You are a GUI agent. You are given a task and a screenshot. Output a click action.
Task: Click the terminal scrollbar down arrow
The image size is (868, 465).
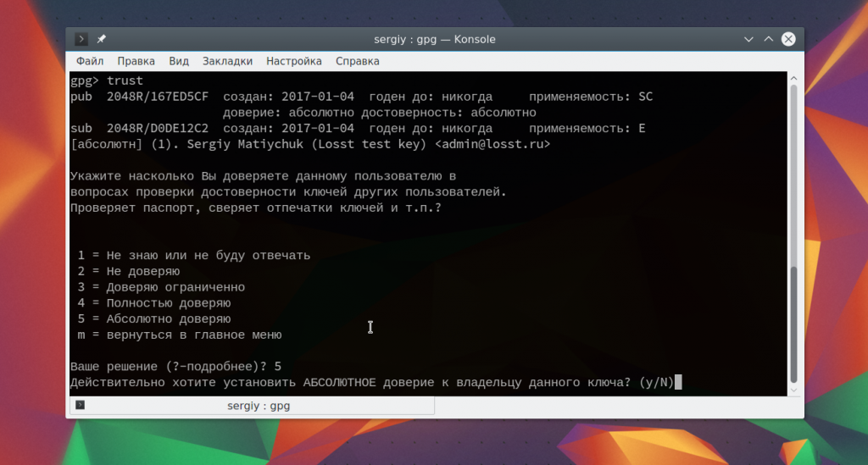tap(793, 390)
